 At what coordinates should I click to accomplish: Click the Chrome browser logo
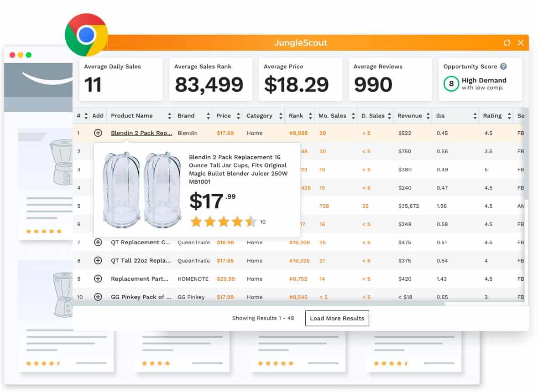[x=86, y=35]
